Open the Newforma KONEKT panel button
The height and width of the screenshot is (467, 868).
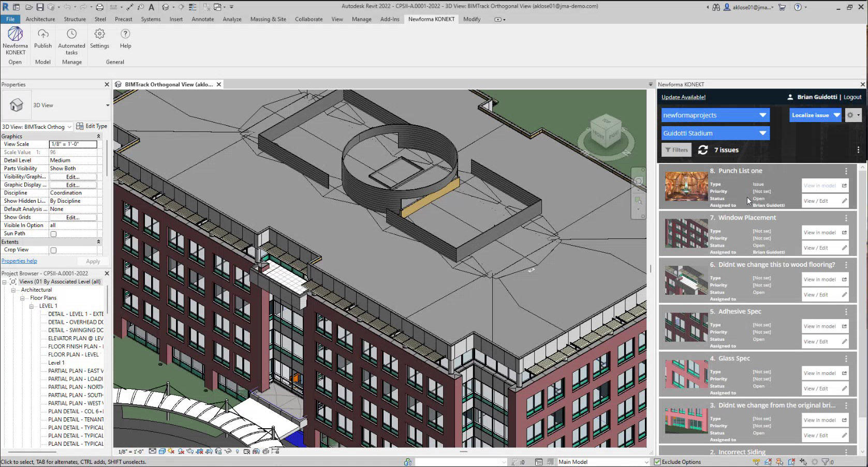pos(15,41)
